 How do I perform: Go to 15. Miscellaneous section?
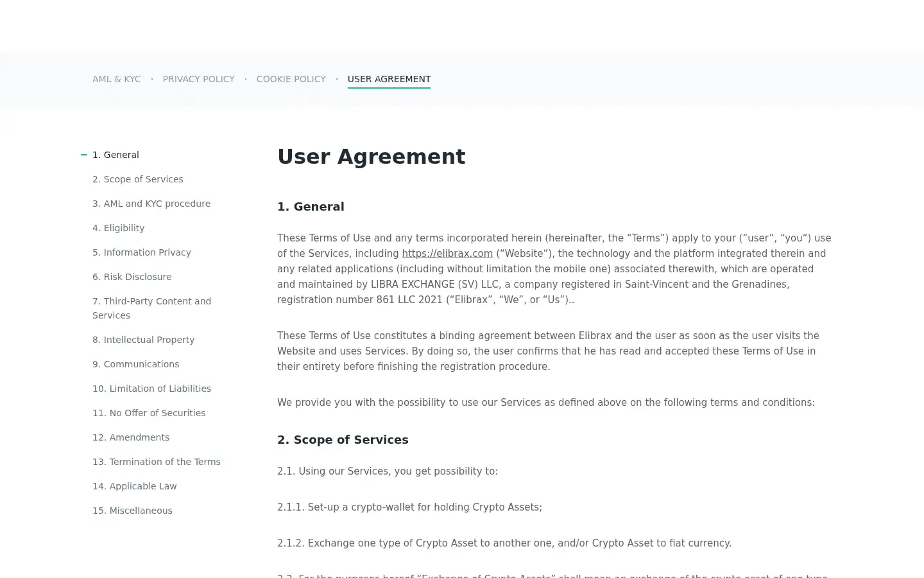[x=132, y=511]
